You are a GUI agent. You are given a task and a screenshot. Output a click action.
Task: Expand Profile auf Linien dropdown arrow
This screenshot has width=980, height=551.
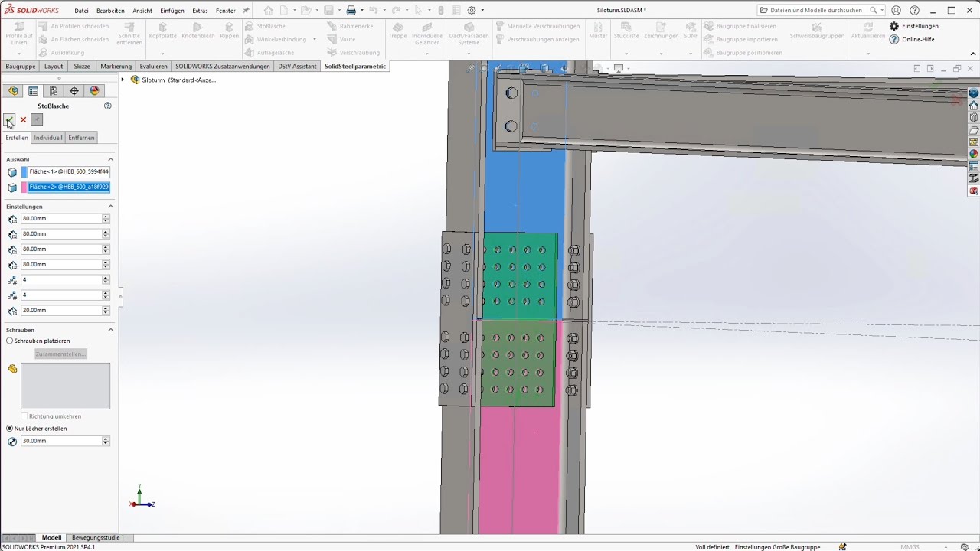tap(18, 54)
